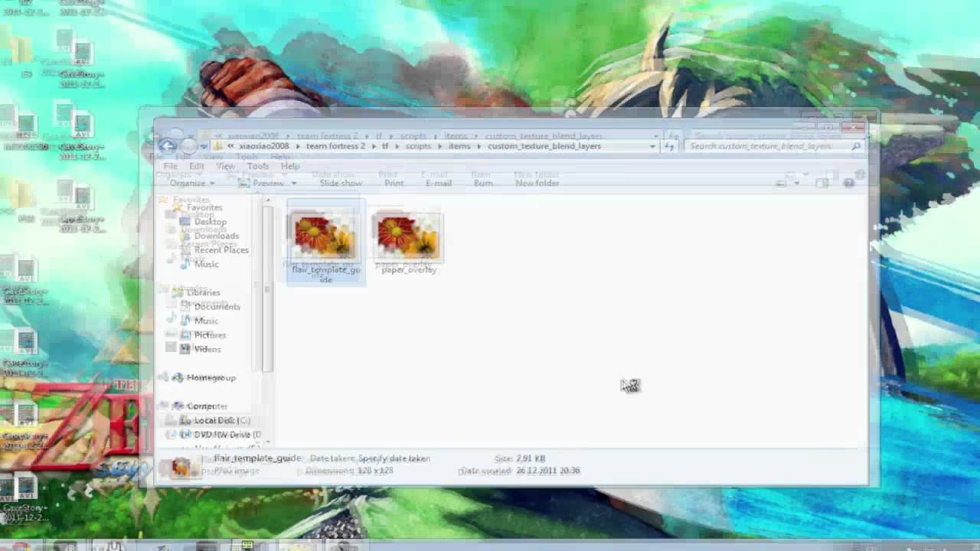Select Computer in navigation pane
Image resolution: width=980 pixels, height=551 pixels.
tap(201, 406)
